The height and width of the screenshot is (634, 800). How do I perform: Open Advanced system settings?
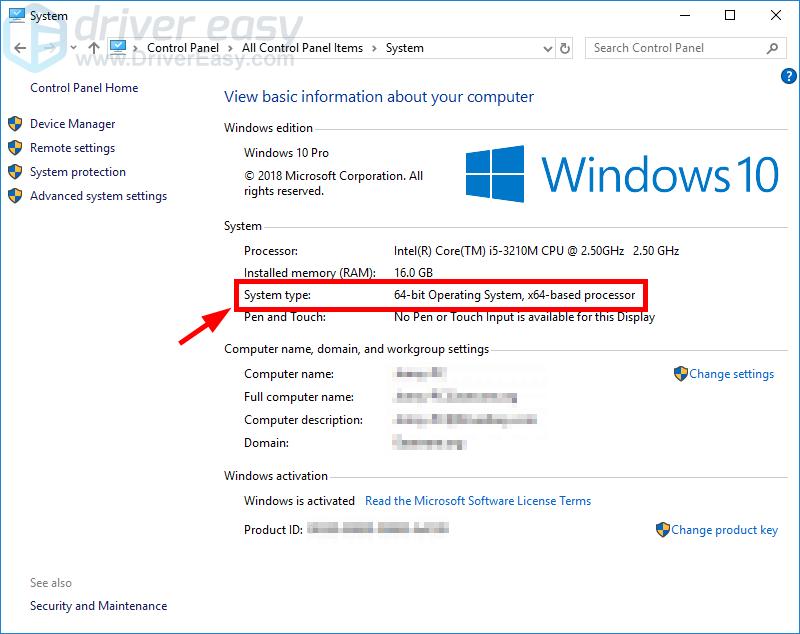(98, 196)
